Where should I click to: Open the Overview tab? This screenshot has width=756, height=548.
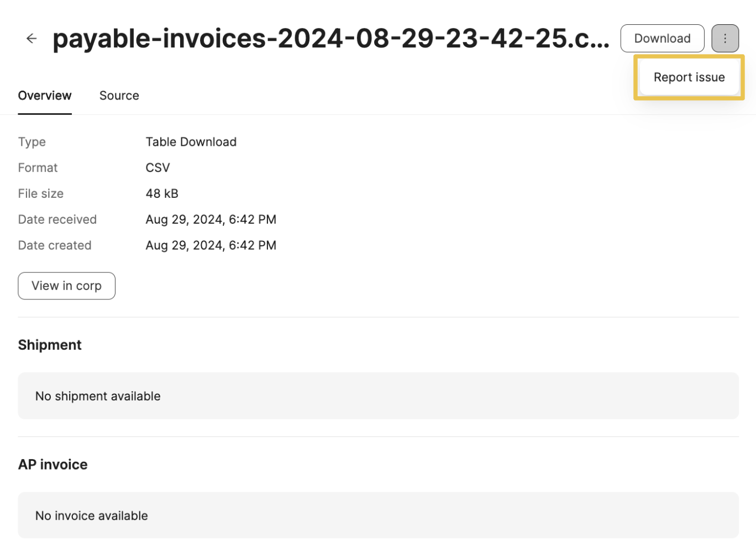pos(45,96)
